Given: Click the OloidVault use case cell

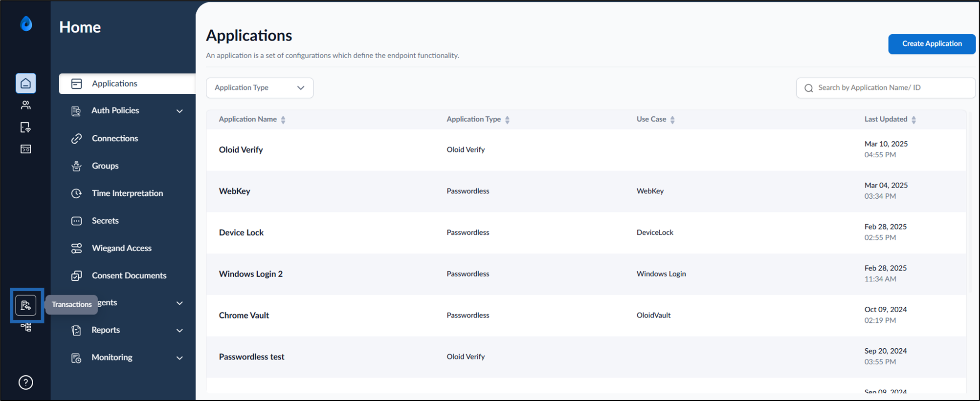Looking at the screenshot, I should [x=653, y=316].
